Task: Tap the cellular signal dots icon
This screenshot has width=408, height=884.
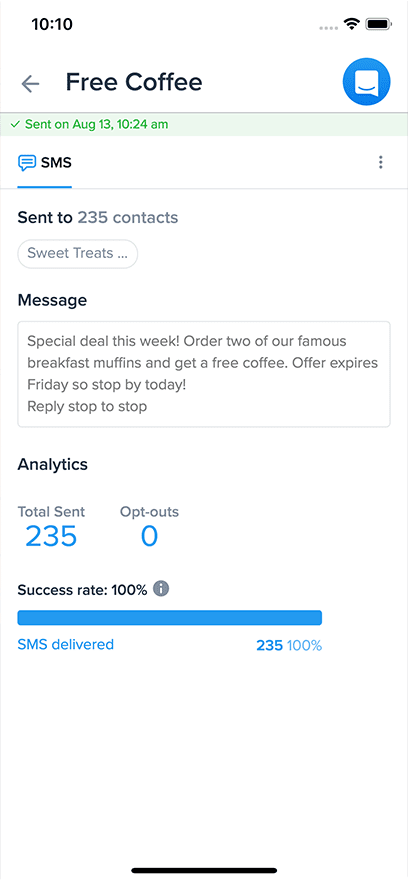Action: click(x=329, y=26)
